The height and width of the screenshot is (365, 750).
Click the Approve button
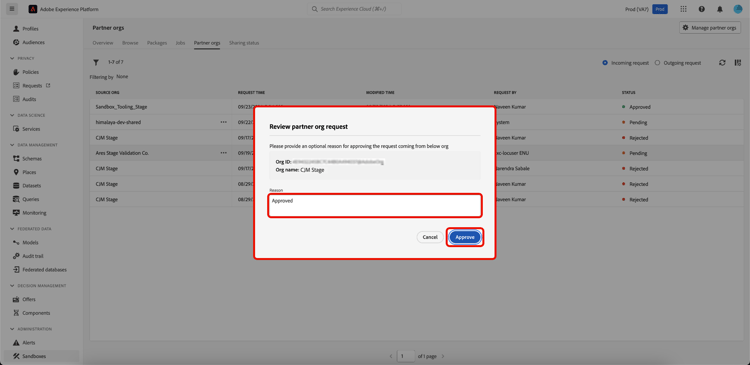(465, 237)
